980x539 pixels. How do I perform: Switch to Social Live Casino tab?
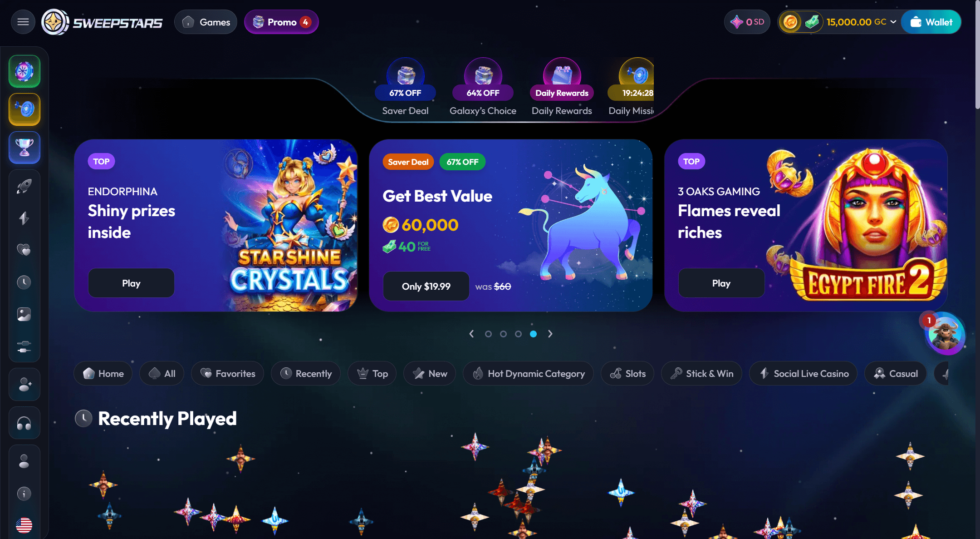(x=803, y=373)
